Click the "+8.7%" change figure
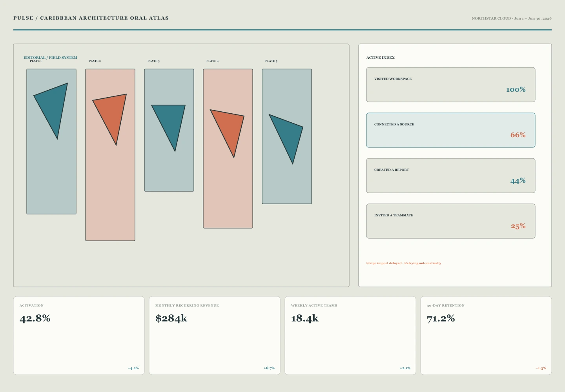This screenshot has width=565, height=392. click(269, 368)
